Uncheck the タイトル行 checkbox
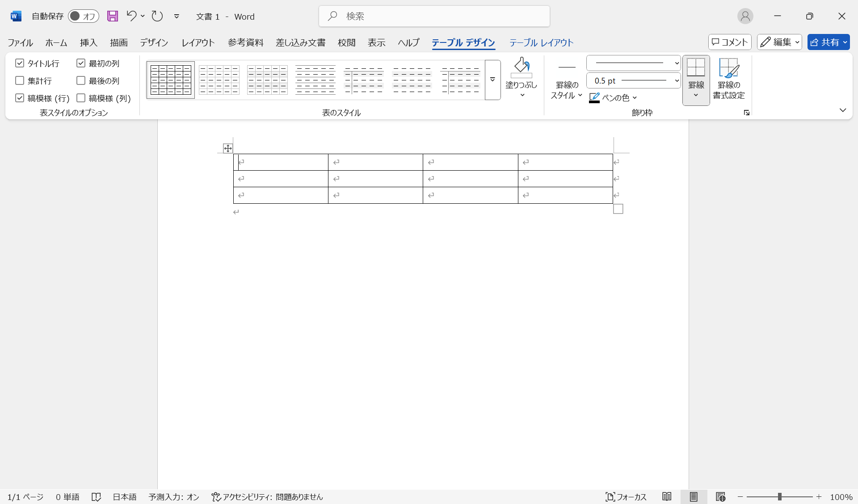Screen dimensions: 858x504 [20, 63]
